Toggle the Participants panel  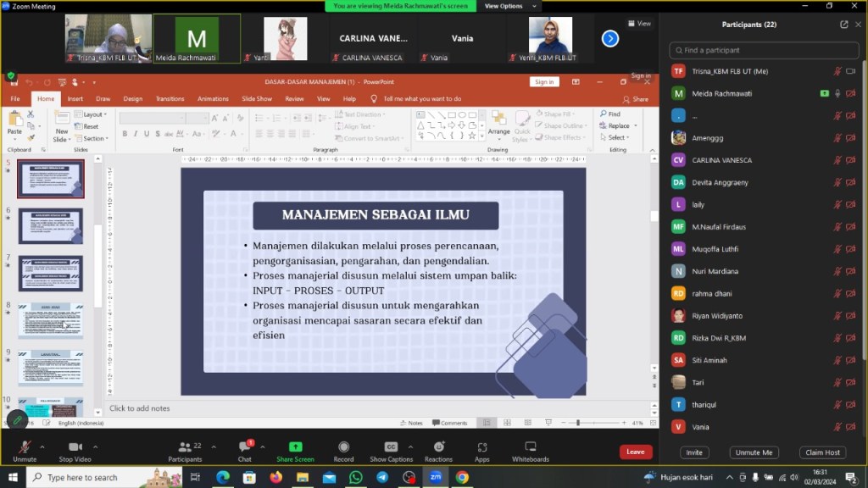pyautogui.click(x=184, y=449)
